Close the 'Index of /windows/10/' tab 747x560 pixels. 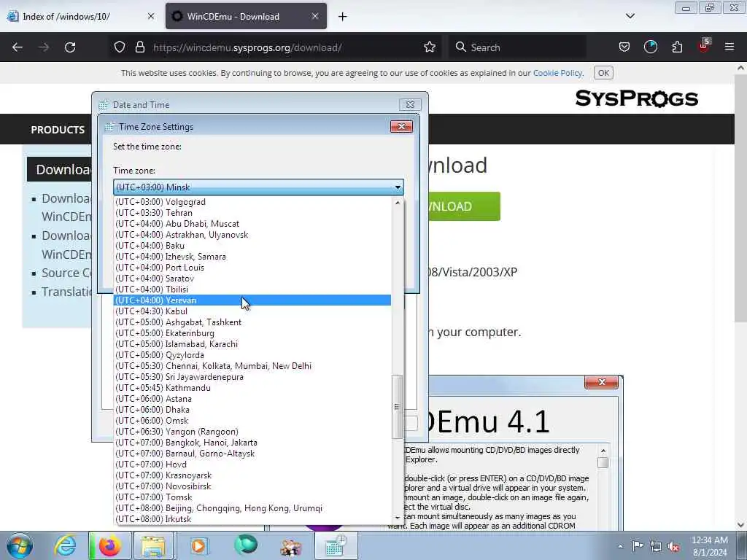pos(151,16)
